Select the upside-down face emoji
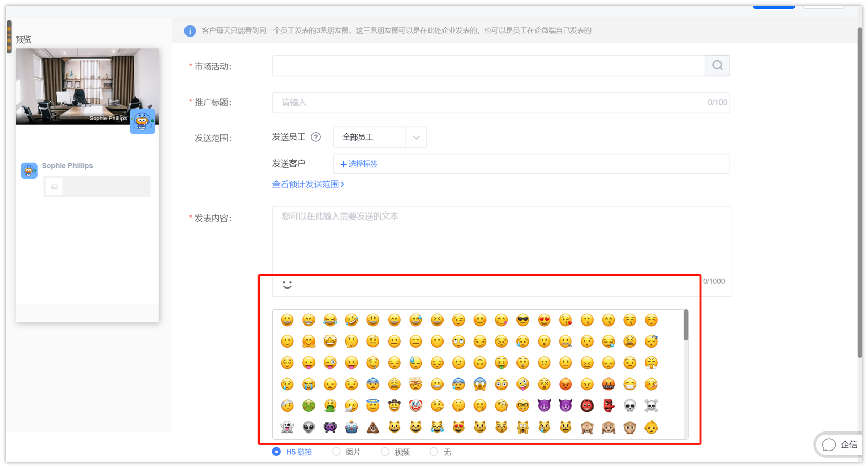The image size is (868, 468). (x=480, y=363)
